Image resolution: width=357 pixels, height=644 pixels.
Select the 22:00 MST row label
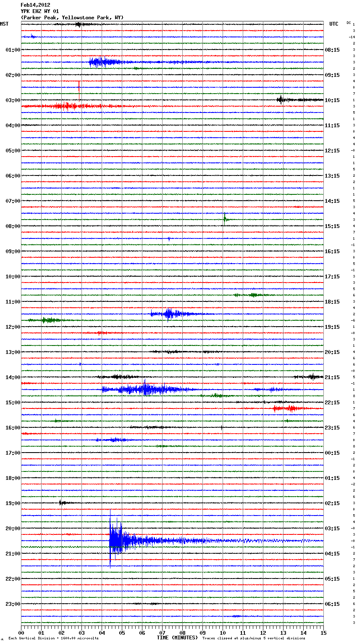[13, 579]
